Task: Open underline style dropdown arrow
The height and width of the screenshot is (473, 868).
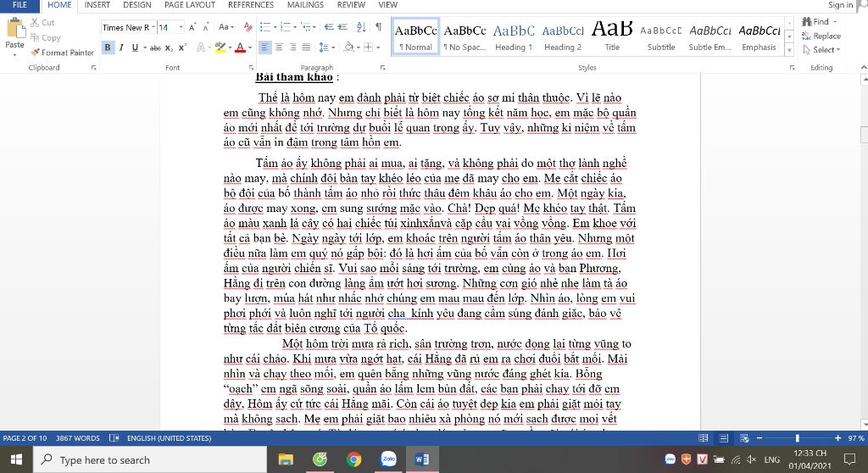Action: pyautogui.click(x=145, y=47)
